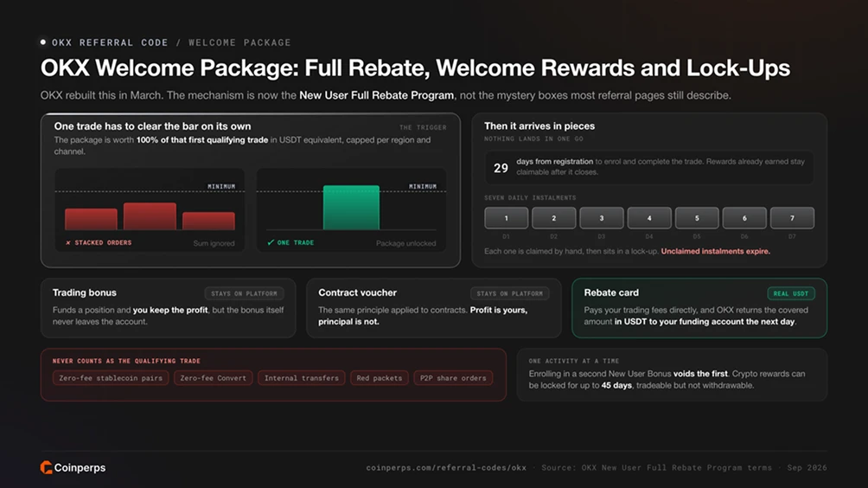Select instalment box 6
The height and width of the screenshot is (488, 868).
pyautogui.click(x=744, y=218)
